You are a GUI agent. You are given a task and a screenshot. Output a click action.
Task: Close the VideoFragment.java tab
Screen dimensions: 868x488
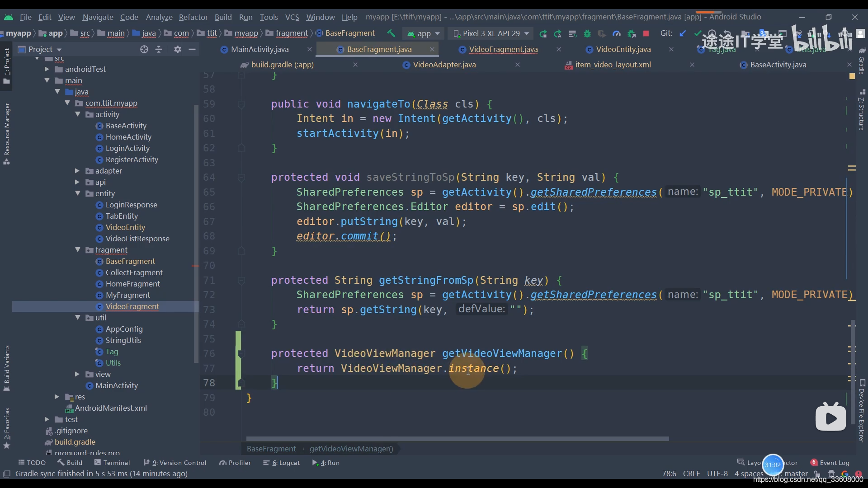(x=559, y=49)
